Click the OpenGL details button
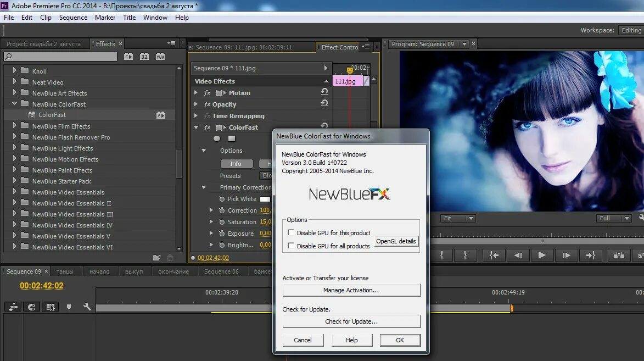Screen dimensions: 644x361 pyautogui.click(x=396, y=241)
